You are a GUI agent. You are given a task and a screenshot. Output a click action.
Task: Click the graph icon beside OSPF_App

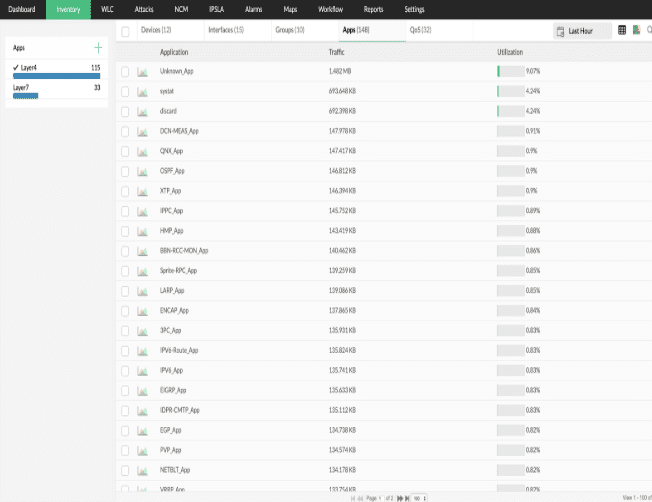click(142, 171)
